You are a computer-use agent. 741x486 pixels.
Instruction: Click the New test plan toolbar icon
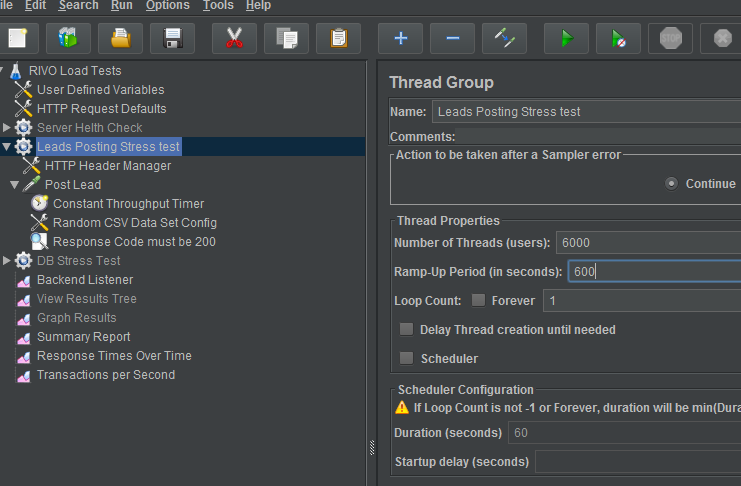coord(18,38)
